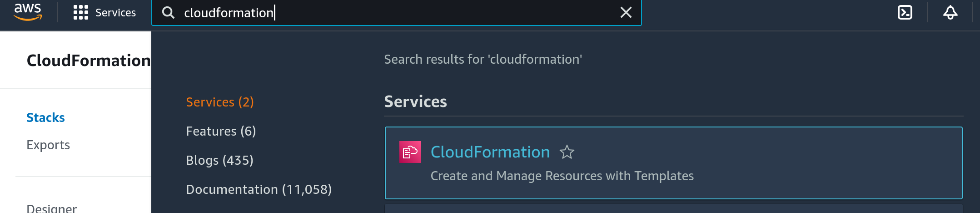
Task: Open the AWS home logo
Action: 28,12
